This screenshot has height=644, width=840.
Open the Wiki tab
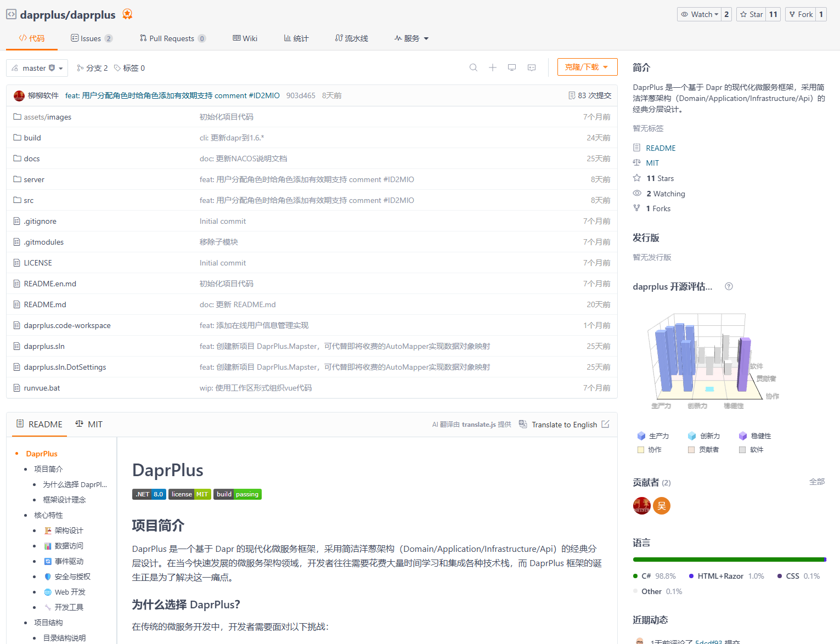245,38
